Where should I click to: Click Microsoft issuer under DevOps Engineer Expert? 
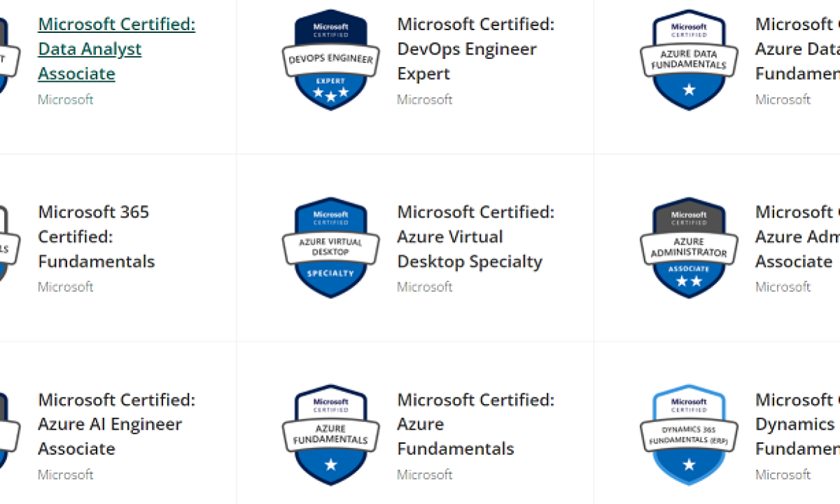pyautogui.click(x=425, y=99)
